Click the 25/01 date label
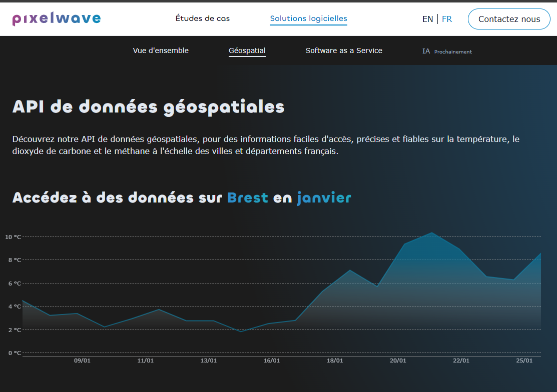557x392 pixels. tap(524, 360)
